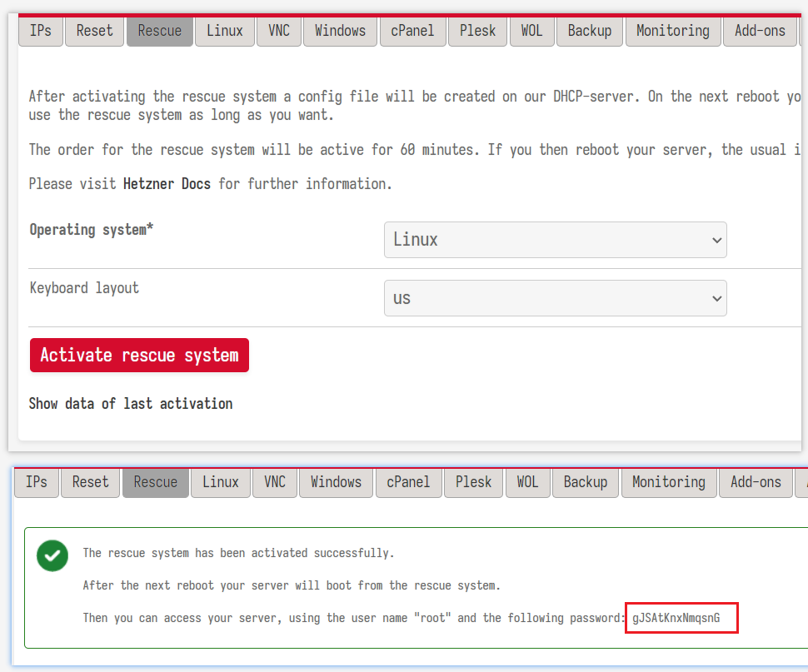Open the Windows tab in upper panel

click(x=340, y=31)
